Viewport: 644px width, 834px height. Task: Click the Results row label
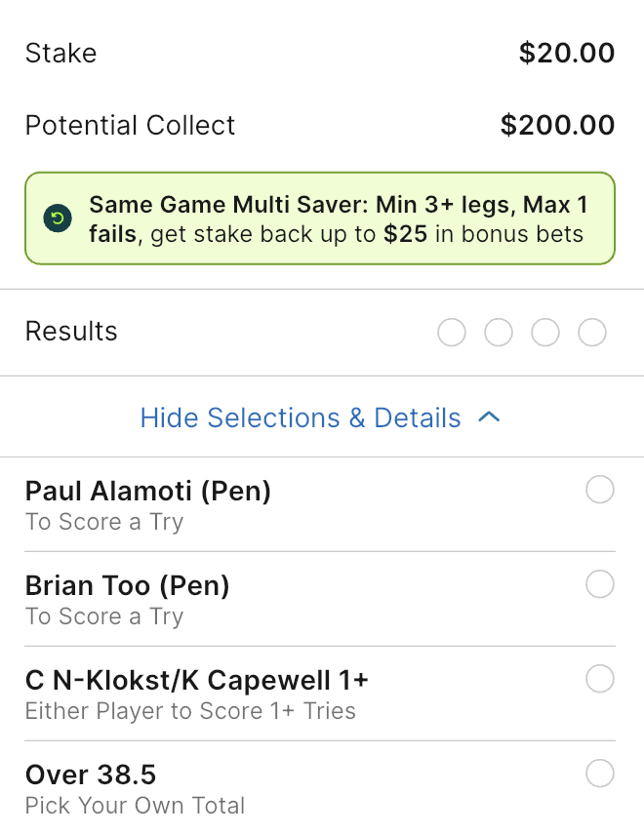71,332
